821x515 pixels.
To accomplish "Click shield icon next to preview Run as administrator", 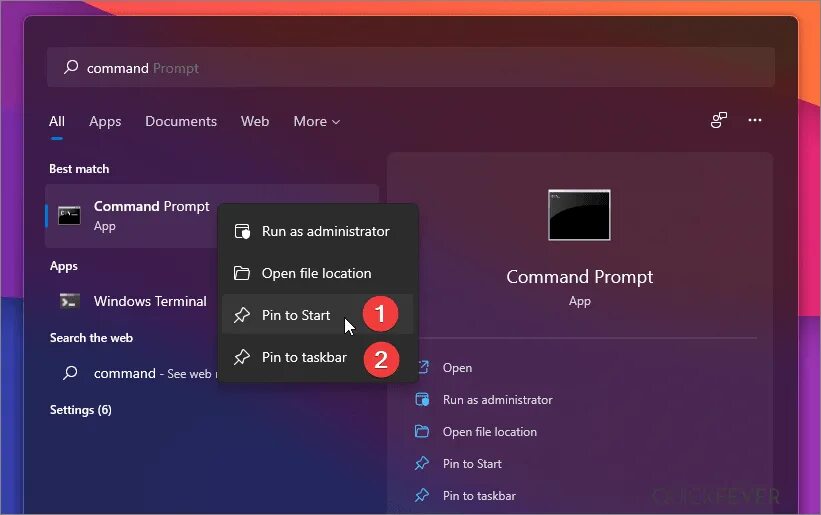I will pos(422,400).
